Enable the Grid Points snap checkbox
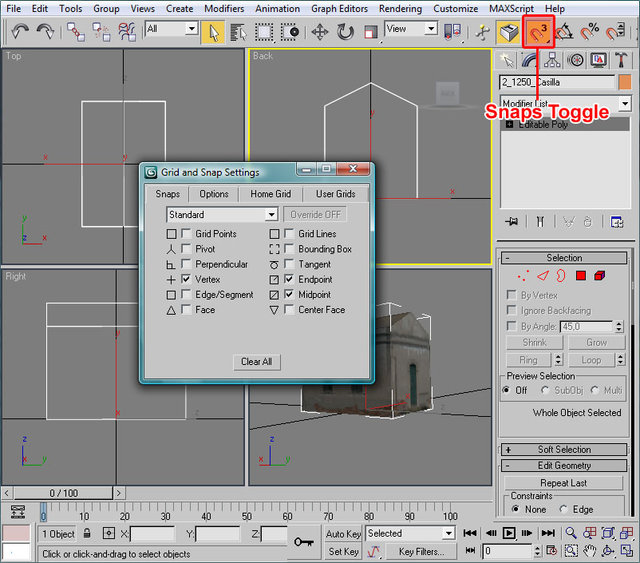 tap(186, 234)
